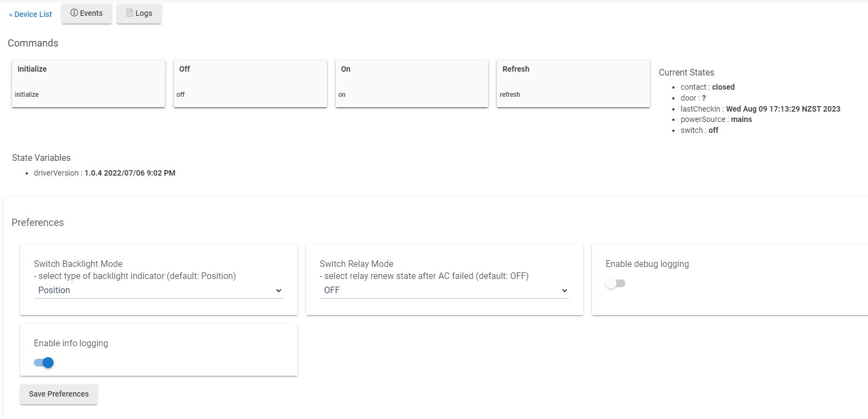Screen dimensions: 868x419
Task: Open the Events page
Action: click(86, 14)
